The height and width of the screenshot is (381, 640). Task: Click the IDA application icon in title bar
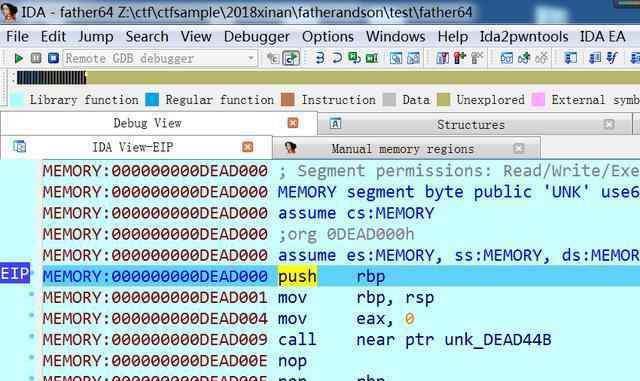tap(9, 11)
